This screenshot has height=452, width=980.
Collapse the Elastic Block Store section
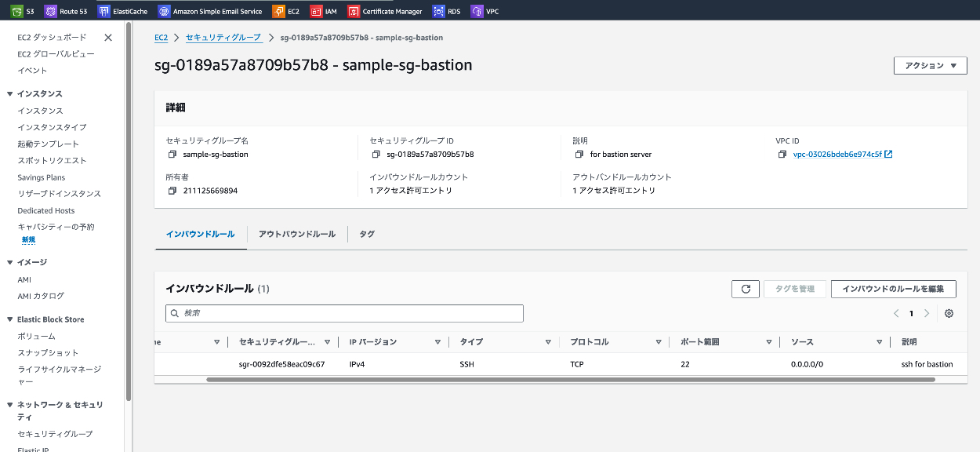(9, 319)
